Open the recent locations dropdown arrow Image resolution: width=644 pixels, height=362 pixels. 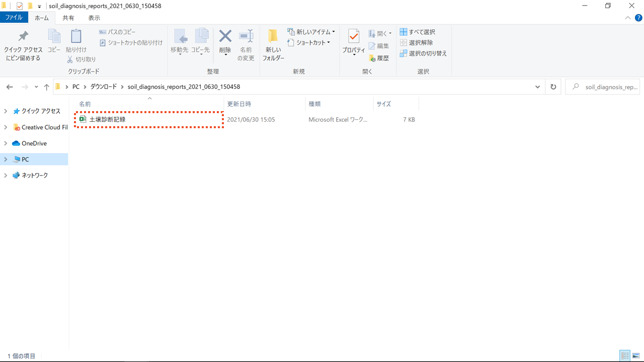click(x=36, y=87)
